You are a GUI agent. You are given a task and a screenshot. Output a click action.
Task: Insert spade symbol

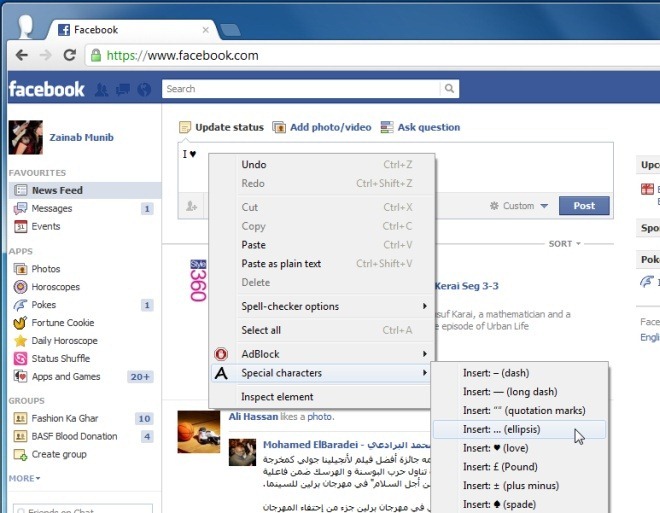point(519,504)
